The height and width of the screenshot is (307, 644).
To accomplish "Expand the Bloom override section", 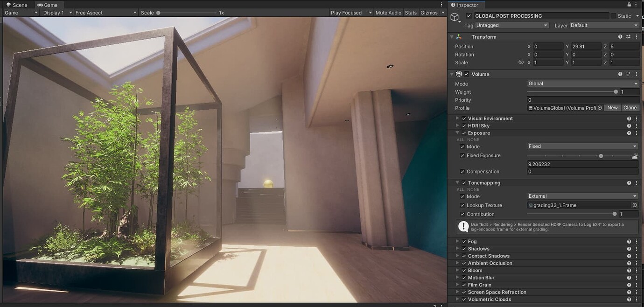I will coord(457,270).
